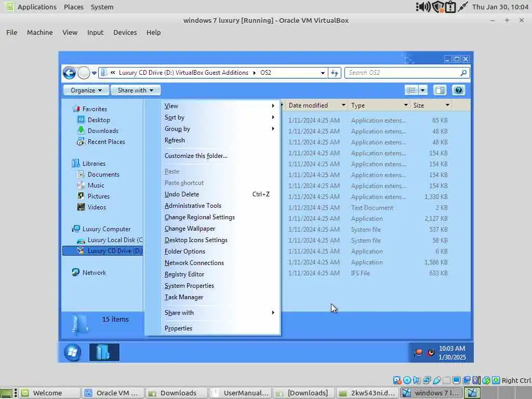This screenshot has height=399, width=532.
Task: Open System Properties entry
Action: tap(220, 286)
